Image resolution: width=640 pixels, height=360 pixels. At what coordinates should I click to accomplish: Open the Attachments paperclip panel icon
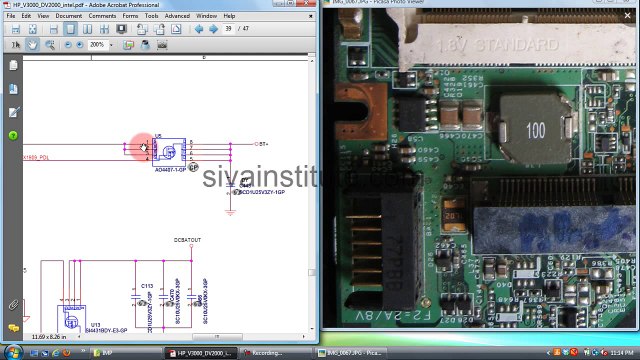pos(13,305)
